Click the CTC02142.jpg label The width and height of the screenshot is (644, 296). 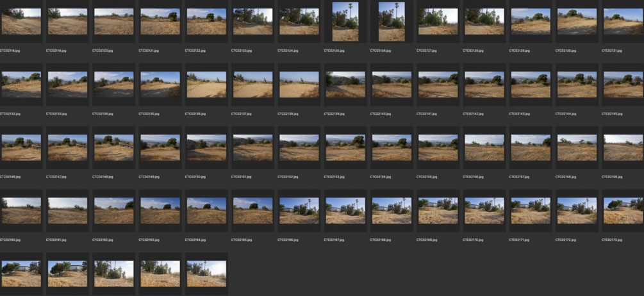click(x=473, y=113)
